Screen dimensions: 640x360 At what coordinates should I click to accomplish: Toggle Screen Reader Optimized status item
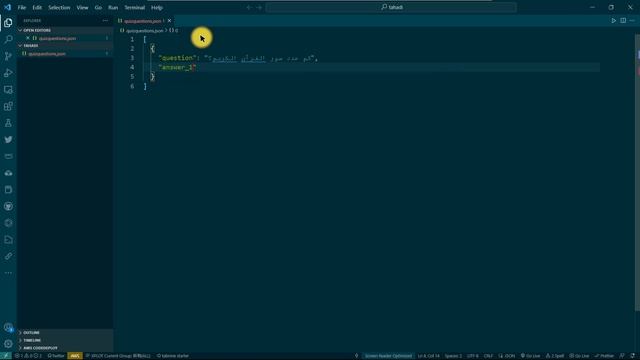click(388, 356)
